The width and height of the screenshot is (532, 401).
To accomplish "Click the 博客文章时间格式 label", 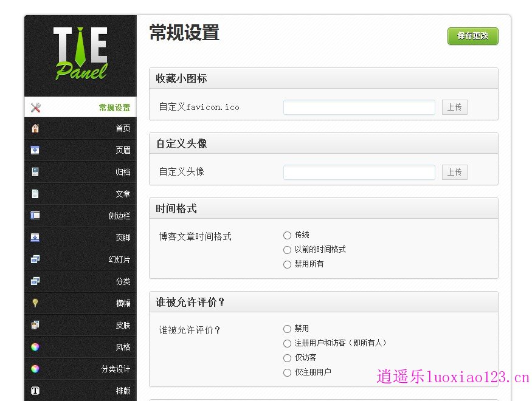I will (x=195, y=236).
